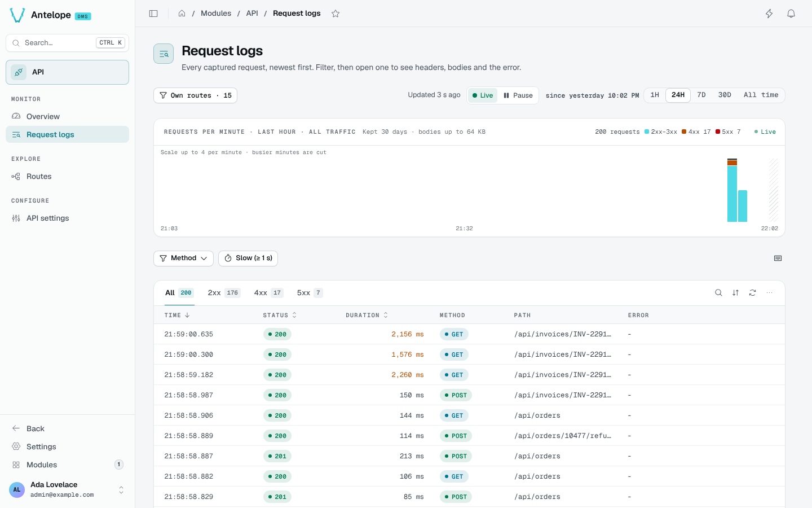The width and height of the screenshot is (812, 508).
Task: Open the 21:58:58.829 request row
Action: [469, 497]
